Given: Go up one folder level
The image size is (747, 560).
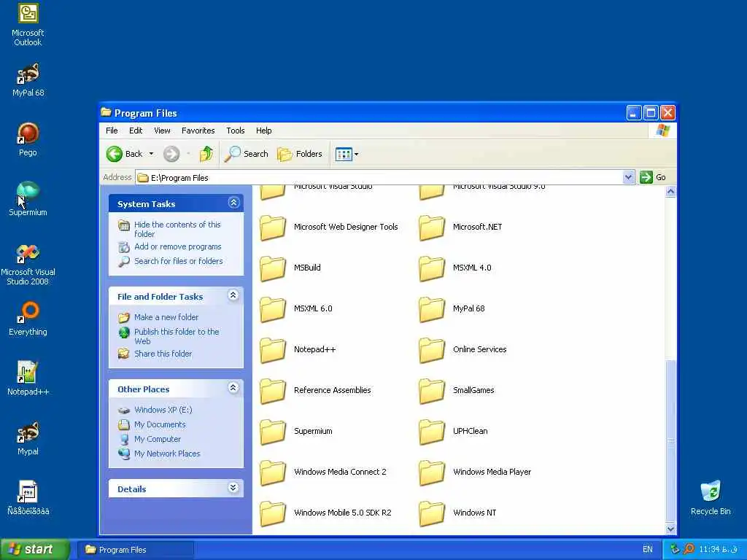Looking at the screenshot, I should pyautogui.click(x=206, y=154).
